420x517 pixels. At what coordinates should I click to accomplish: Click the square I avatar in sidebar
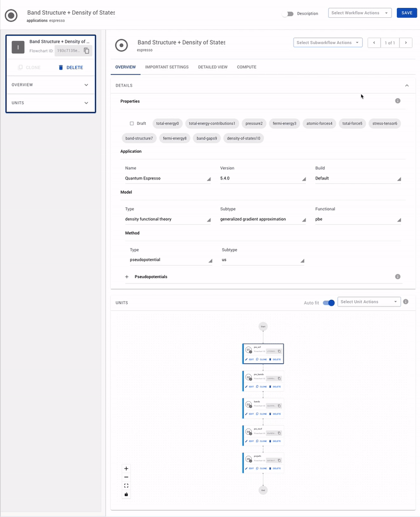click(18, 47)
